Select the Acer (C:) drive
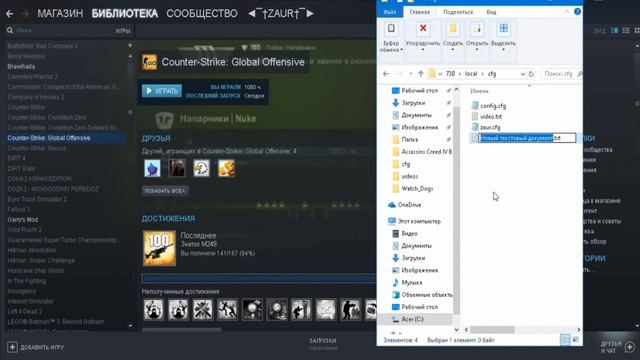Screen dimensions: 640x360 pyautogui.click(x=412, y=319)
